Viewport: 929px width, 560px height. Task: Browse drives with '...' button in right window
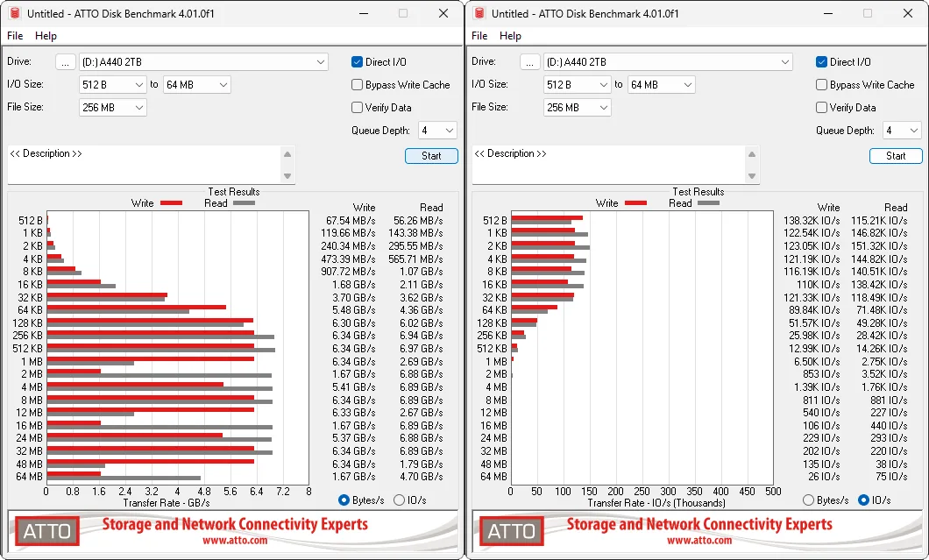529,61
